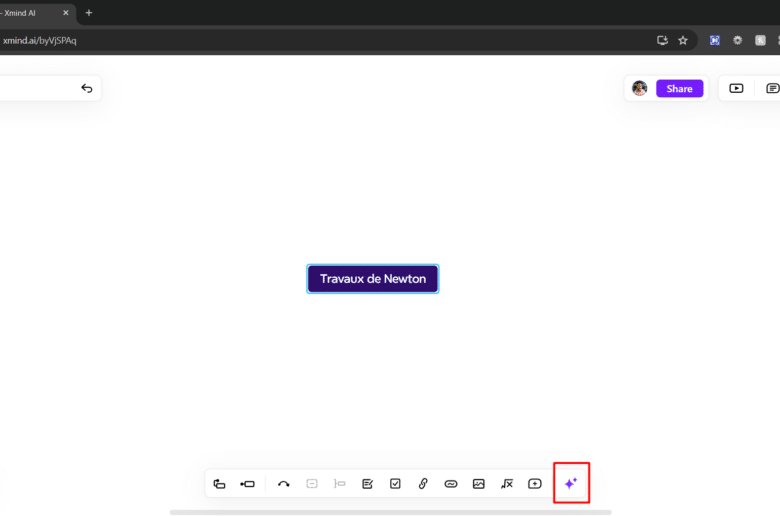Add a relationship curve arrow
This screenshot has width=780, height=516.
pyautogui.click(x=284, y=484)
